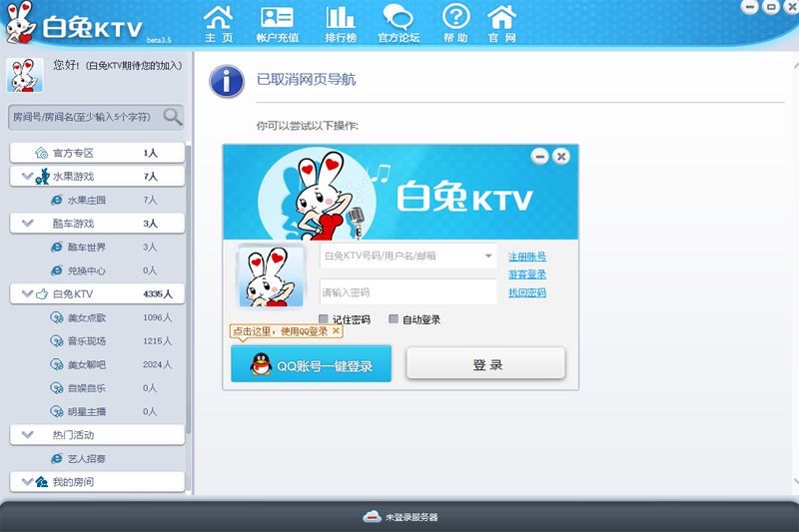Toggle the 记住密码 remember password checkbox
This screenshot has height=532, width=799.
[323, 318]
